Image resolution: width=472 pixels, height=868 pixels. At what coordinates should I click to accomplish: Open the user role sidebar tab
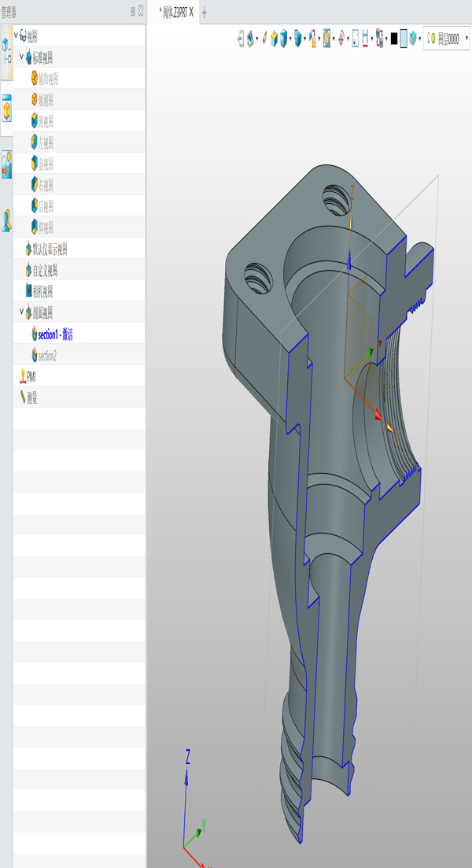[x=6, y=220]
